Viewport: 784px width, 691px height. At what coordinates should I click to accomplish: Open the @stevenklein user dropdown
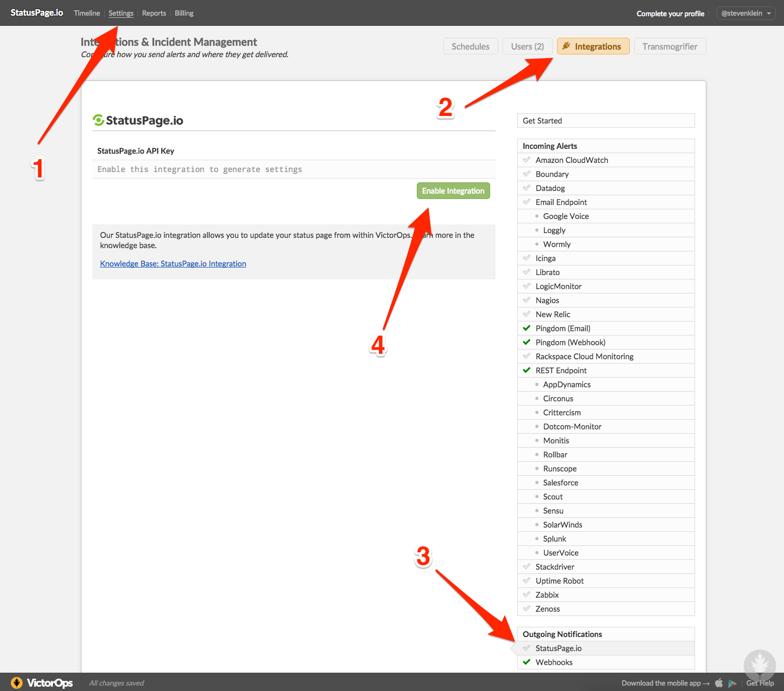tap(746, 13)
